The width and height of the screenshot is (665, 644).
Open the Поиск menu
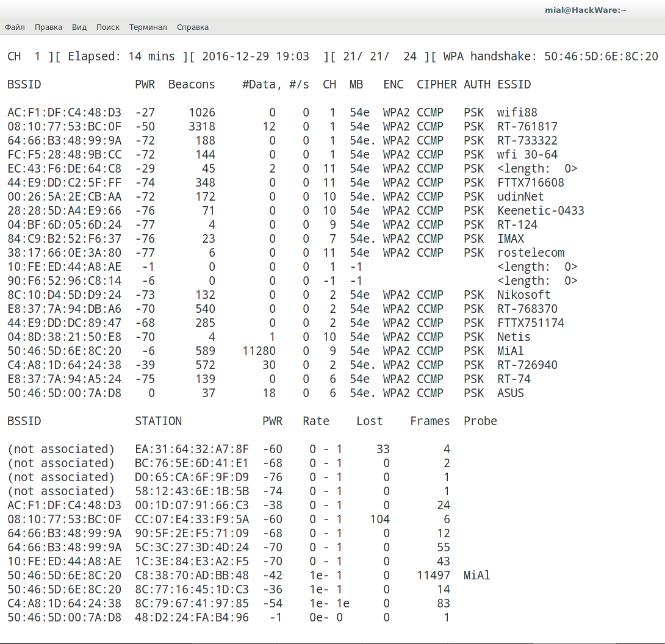click(x=108, y=27)
